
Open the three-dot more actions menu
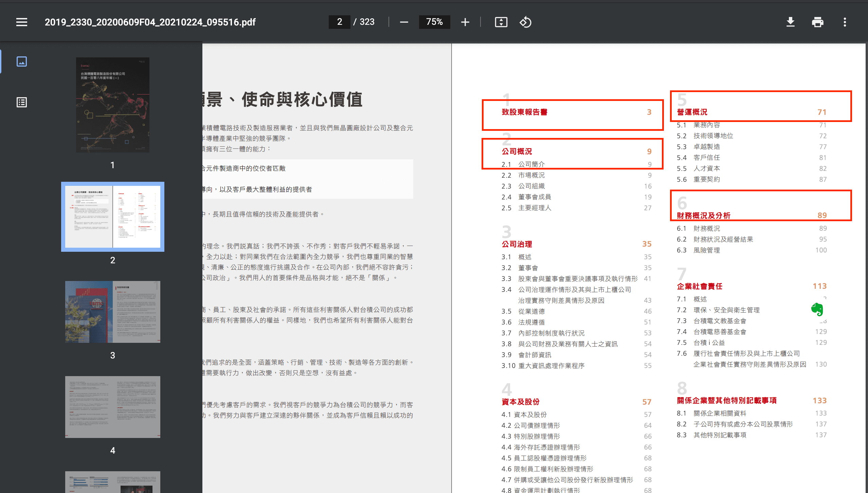(x=845, y=22)
